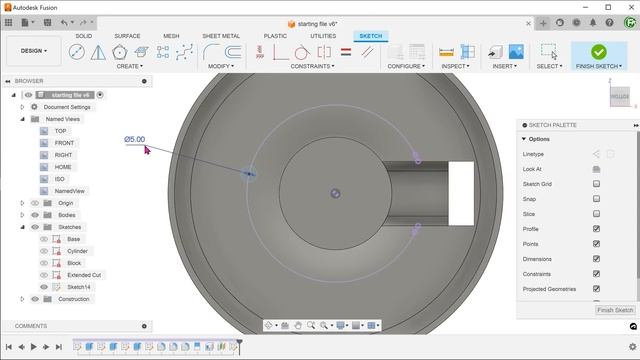
Task: Click Finish Sketch button in palette
Action: (x=615, y=310)
